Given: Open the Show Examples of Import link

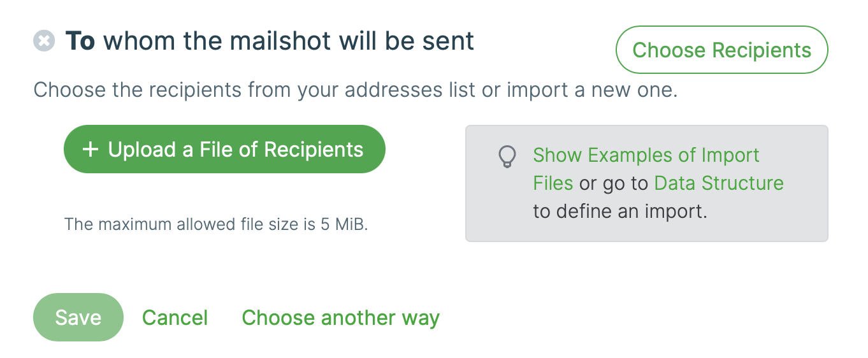Looking at the screenshot, I should (x=646, y=155).
